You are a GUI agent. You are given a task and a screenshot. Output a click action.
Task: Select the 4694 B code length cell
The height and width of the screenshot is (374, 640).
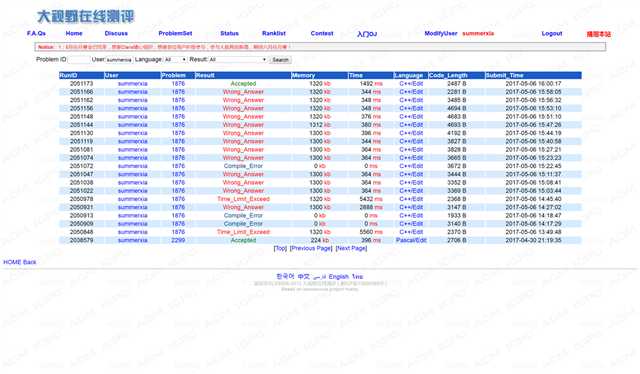[x=456, y=108]
